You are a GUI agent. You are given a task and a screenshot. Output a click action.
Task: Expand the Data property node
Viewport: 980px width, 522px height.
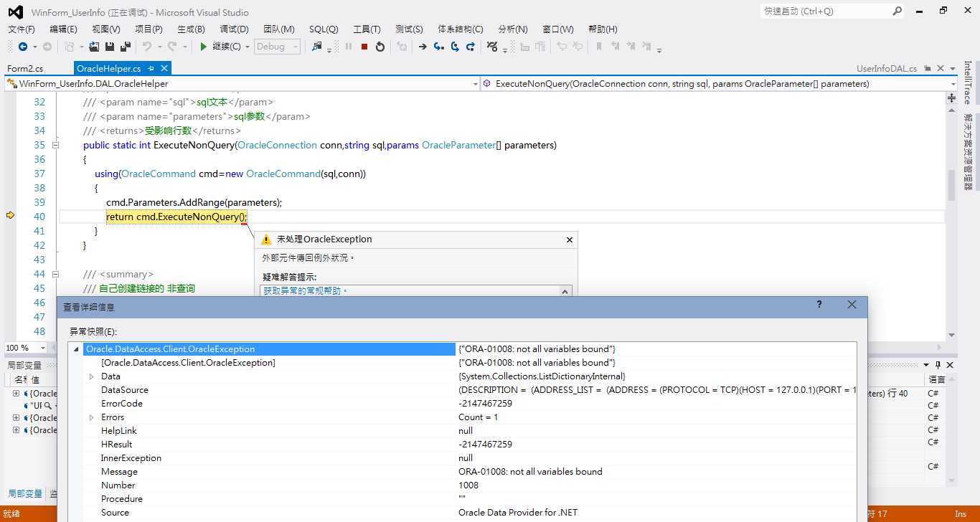(91, 376)
